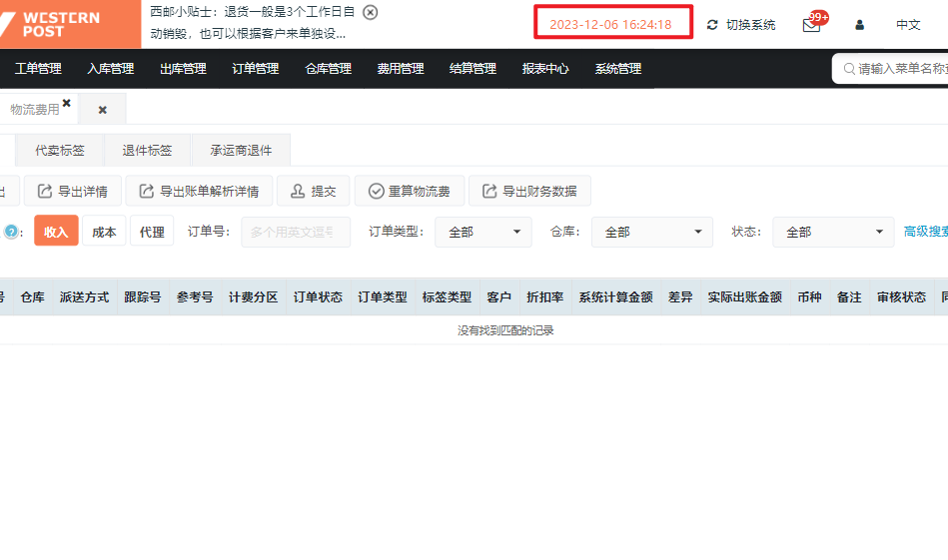Image resolution: width=948 pixels, height=560 pixels.
Task: Sort by the 订单状态 column header
Action: tap(318, 297)
